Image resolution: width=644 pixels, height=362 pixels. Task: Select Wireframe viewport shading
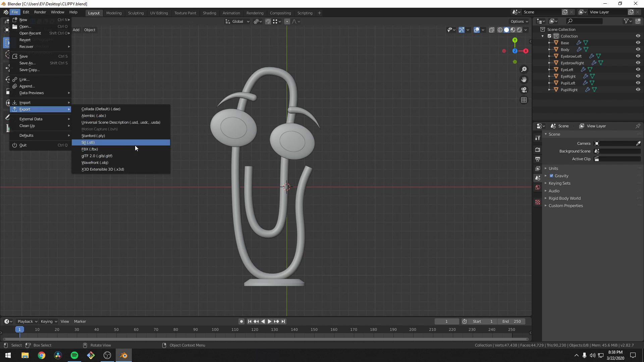click(500, 29)
